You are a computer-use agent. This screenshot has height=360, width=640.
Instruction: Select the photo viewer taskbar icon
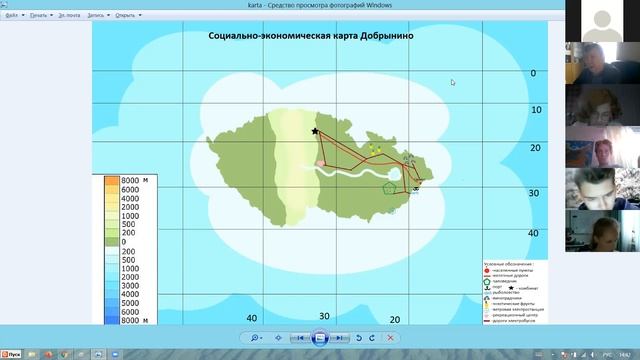click(x=98, y=354)
